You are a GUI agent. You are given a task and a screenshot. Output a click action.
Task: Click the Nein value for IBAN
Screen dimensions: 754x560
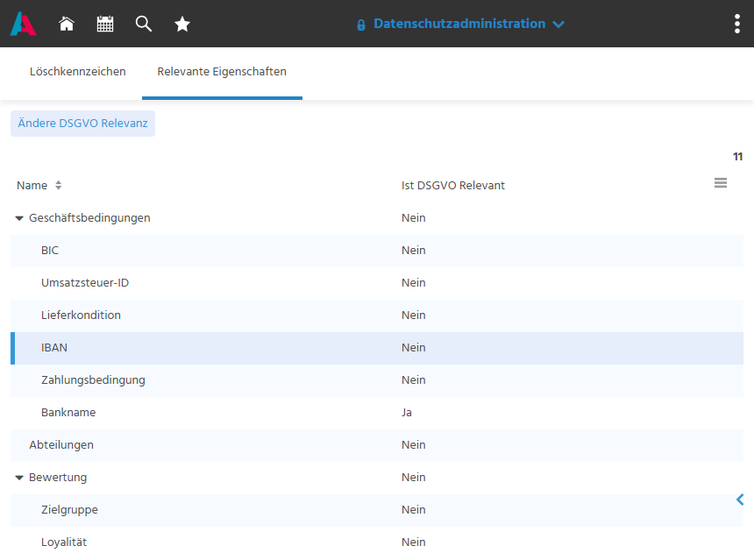(414, 348)
